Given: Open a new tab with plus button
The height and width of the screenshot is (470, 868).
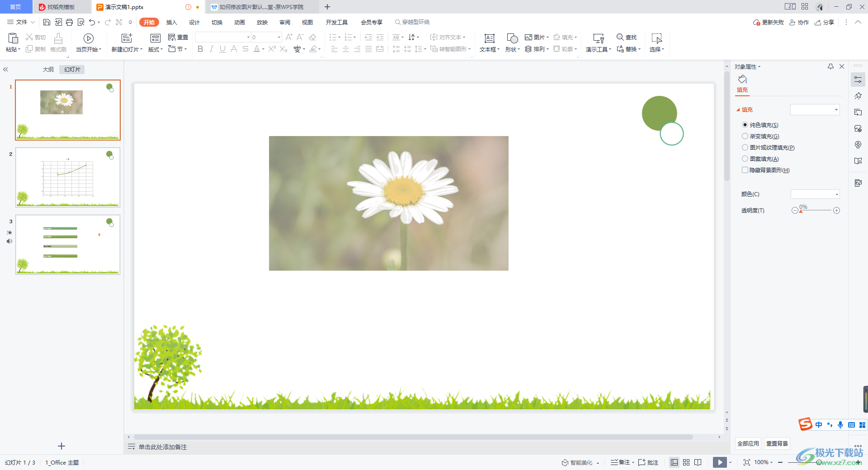Looking at the screenshot, I should (327, 7).
